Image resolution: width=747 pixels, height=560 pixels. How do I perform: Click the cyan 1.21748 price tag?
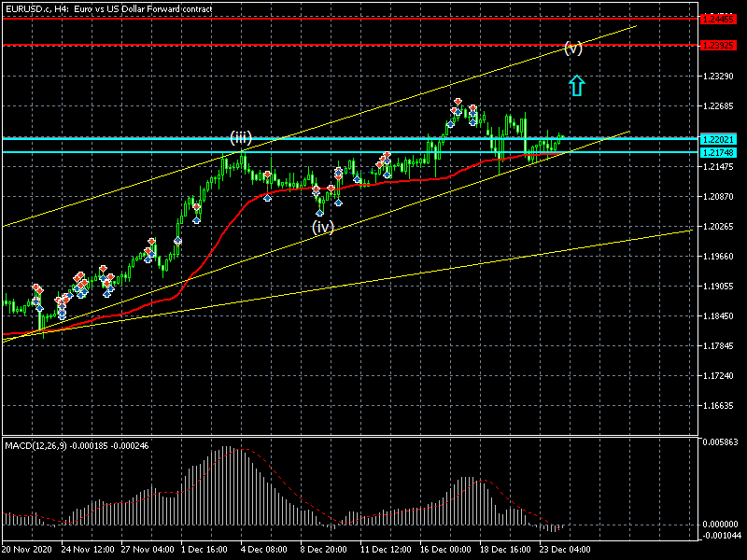tap(719, 151)
